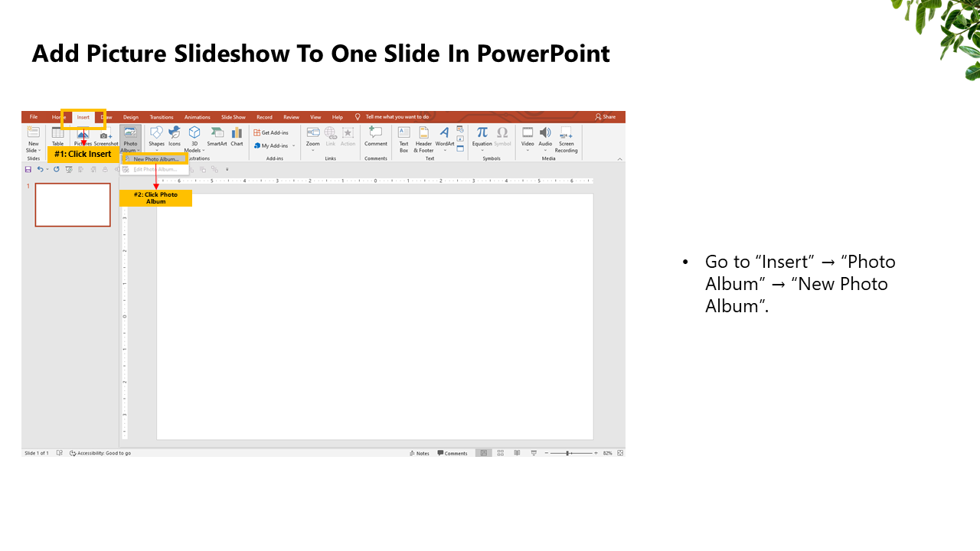
Task: Expand the My Add-ins dropdown arrow
Action: point(293,145)
